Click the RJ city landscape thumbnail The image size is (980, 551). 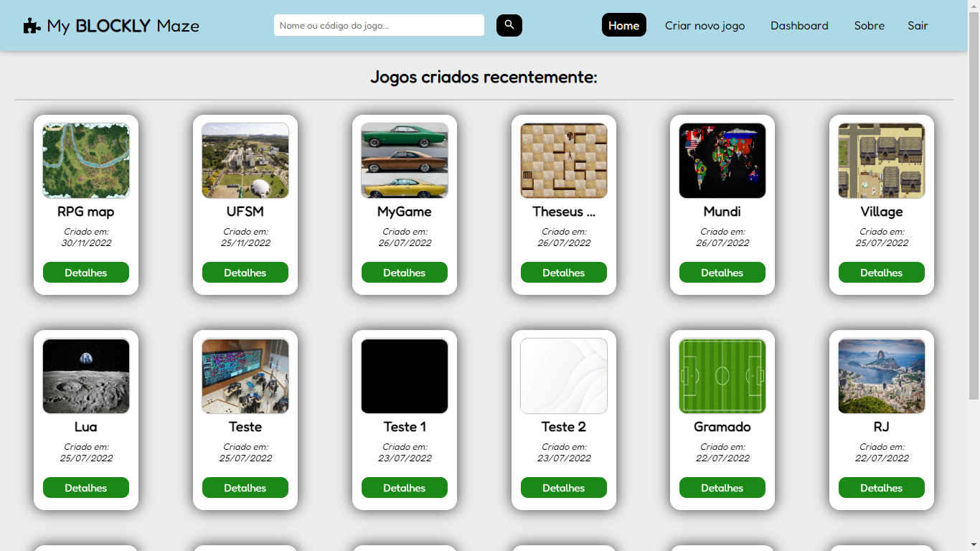882,376
